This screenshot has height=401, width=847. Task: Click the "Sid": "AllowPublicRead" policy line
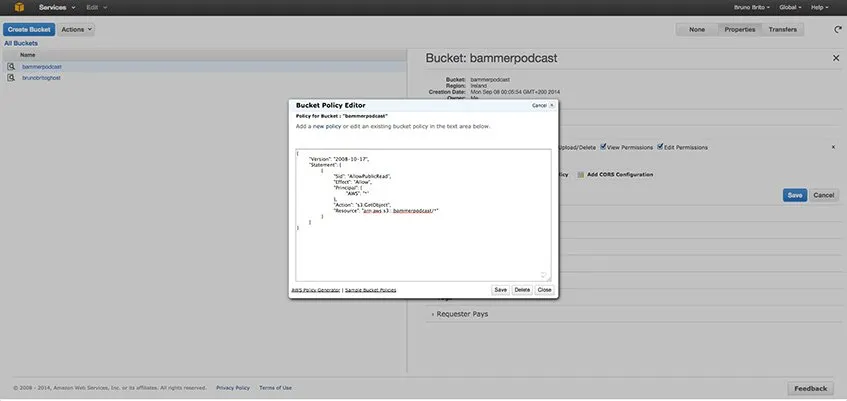pos(361,176)
